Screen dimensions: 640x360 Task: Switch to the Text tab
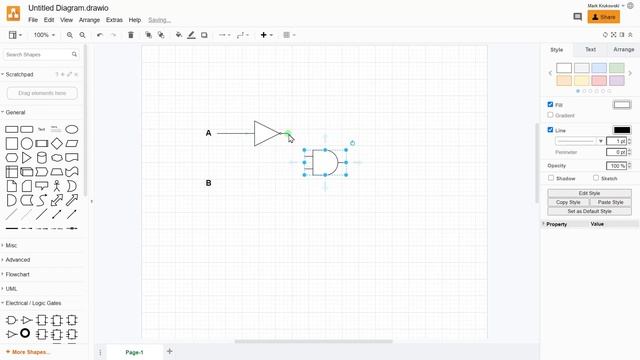(x=590, y=49)
